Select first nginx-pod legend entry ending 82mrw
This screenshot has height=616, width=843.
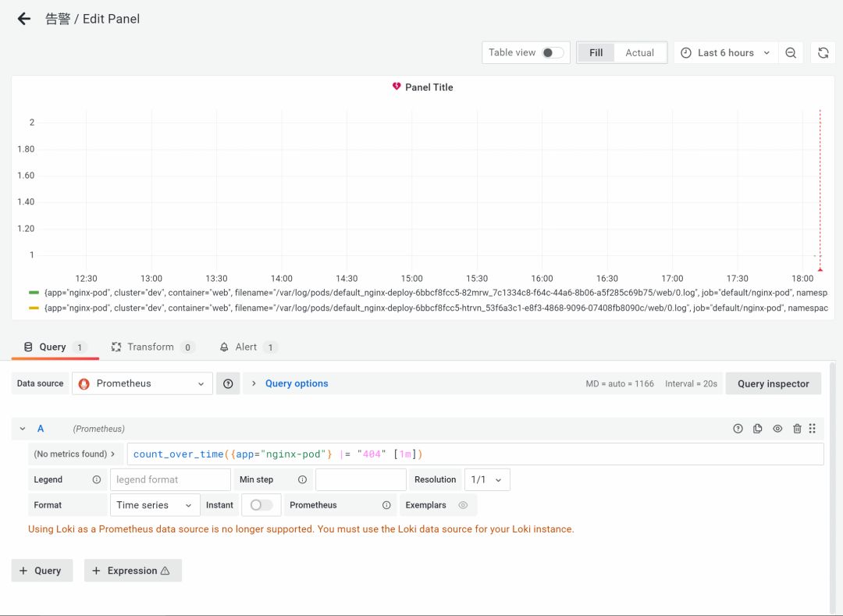click(x=436, y=293)
